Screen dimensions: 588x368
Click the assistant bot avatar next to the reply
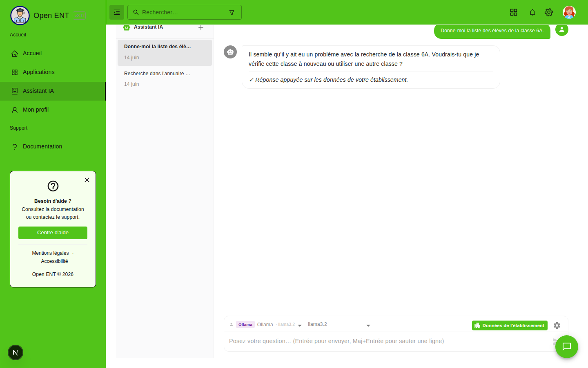(230, 52)
